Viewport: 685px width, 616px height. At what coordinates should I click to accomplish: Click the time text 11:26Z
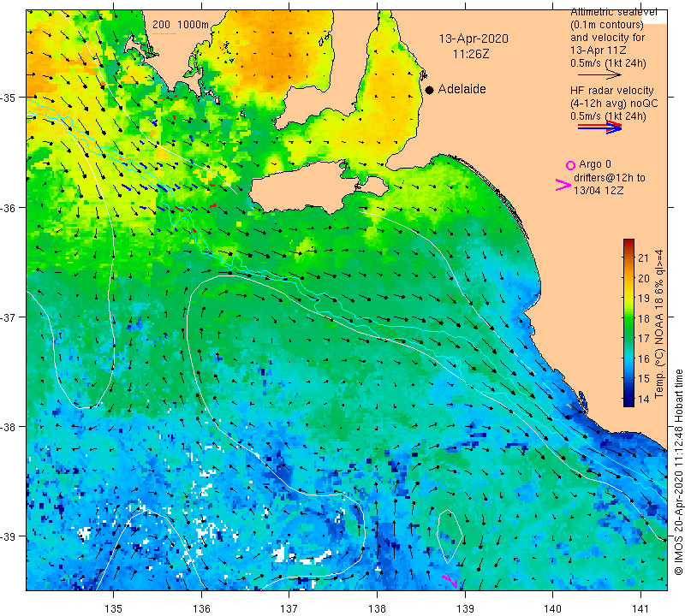pos(472,54)
